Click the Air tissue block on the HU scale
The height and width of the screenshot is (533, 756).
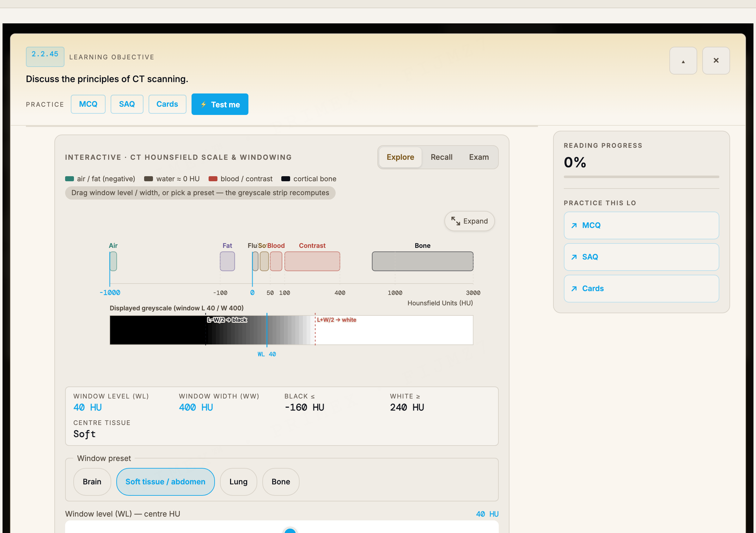coord(113,261)
